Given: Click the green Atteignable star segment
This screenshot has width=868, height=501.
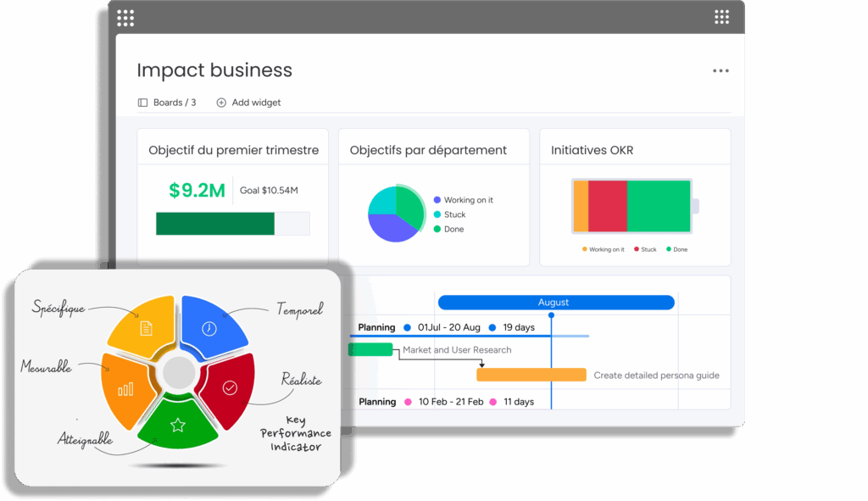Looking at the screenshot, I should (178, 424).
